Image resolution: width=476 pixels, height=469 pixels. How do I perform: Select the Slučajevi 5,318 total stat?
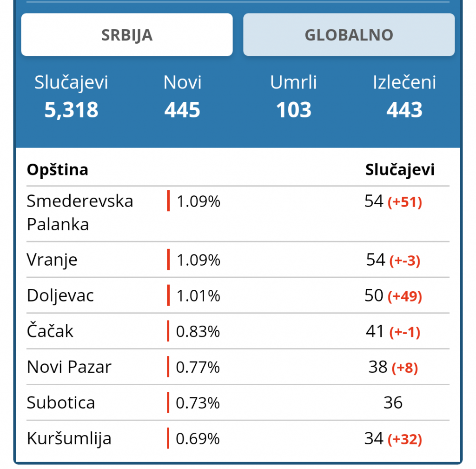click(71, 96)
